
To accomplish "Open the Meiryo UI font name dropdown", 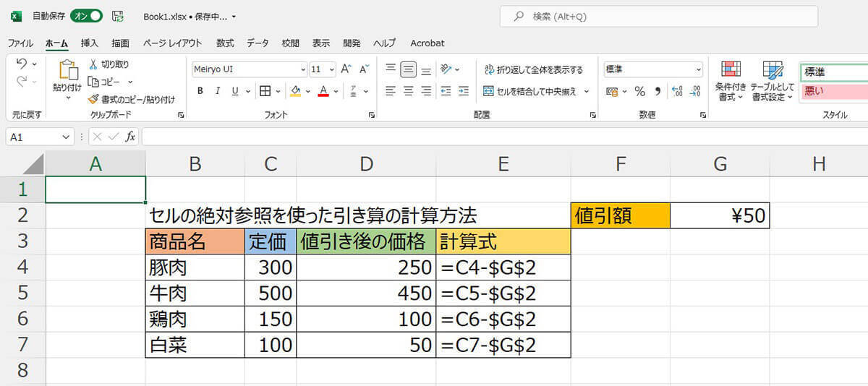I will [x=303, y=70].
